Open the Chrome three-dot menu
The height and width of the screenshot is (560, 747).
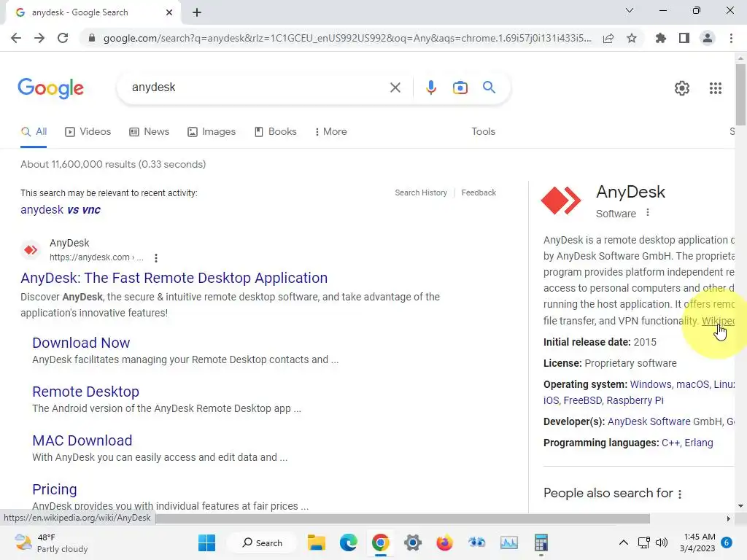coord(731,38)
